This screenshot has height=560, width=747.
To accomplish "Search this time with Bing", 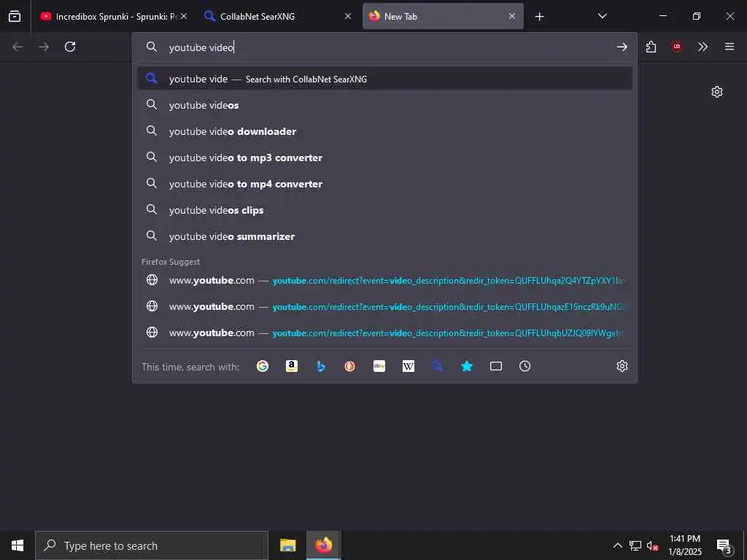I will (x=321, y=366).
